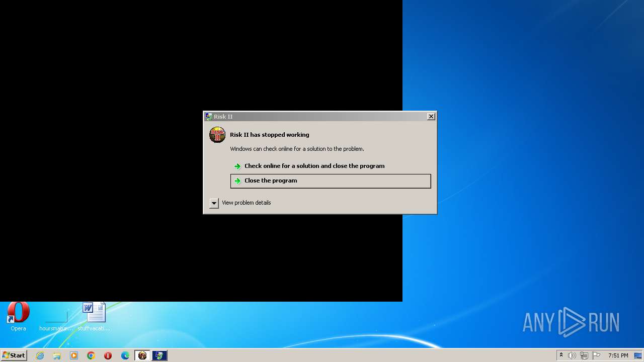Open the Start menu
644x362 pixels.
[14, 355]
